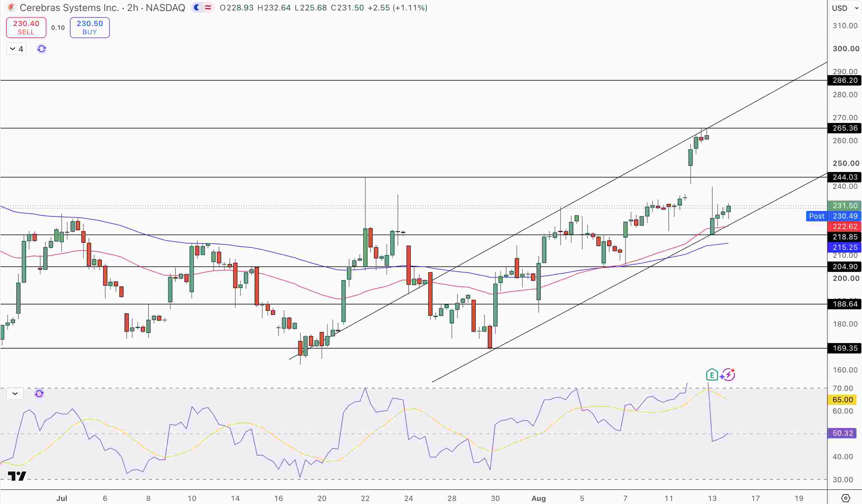Select the 286.20 horizontal line price label
The width and height of the screenshot is (862, 504).
[x=845, y=80]
